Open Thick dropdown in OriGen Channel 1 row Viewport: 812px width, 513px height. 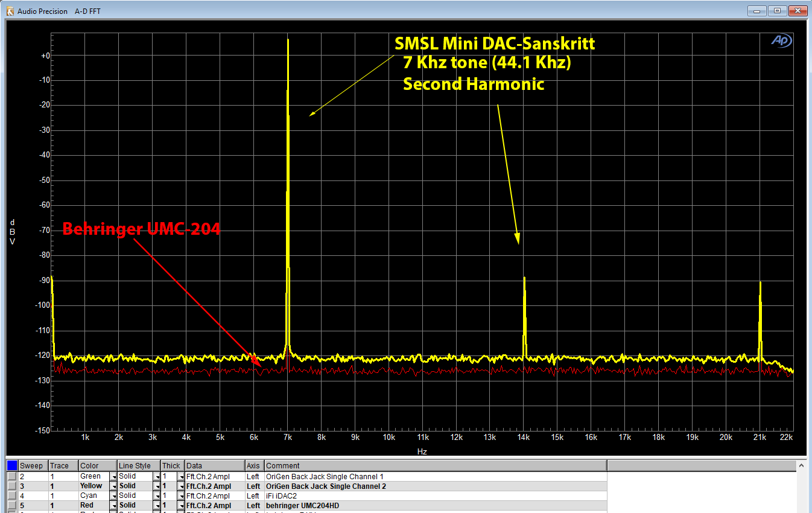182,477
